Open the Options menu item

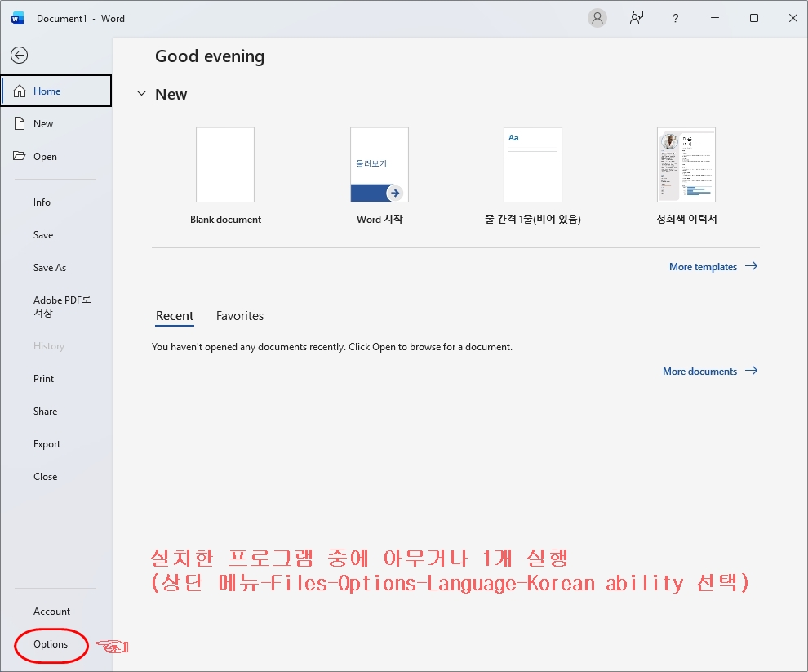pyautogui.click(x=51, y=644)
